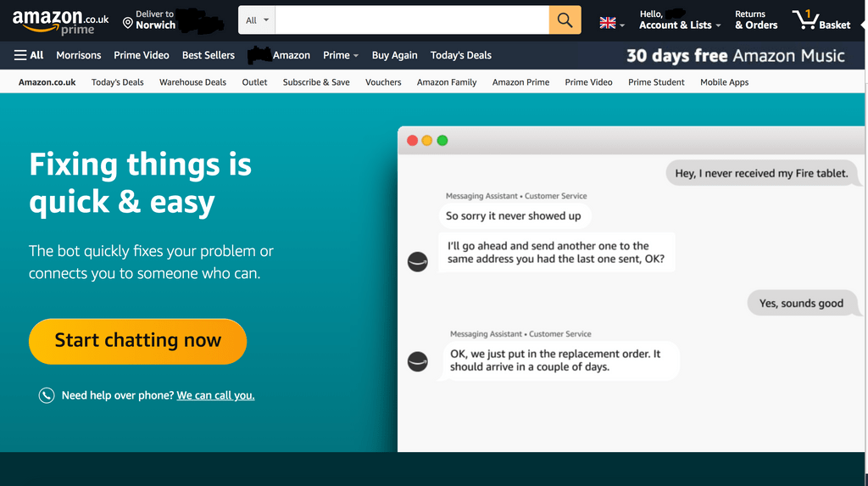The image size is (868, 486).
Task: Click yellow minimize dot in chat window
Action: click(427, 140)
